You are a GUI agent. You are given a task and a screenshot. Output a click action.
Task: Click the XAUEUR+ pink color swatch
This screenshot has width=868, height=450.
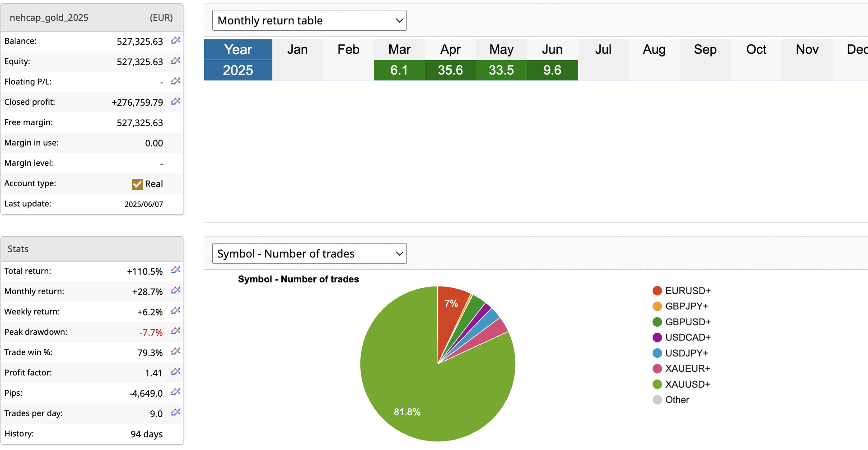tap(657, 369)
